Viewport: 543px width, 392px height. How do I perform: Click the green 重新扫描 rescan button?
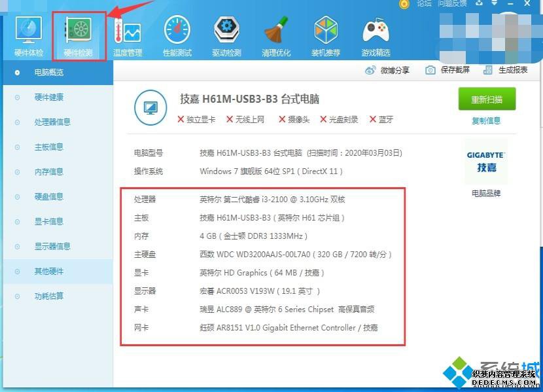(x=487, y=99)
